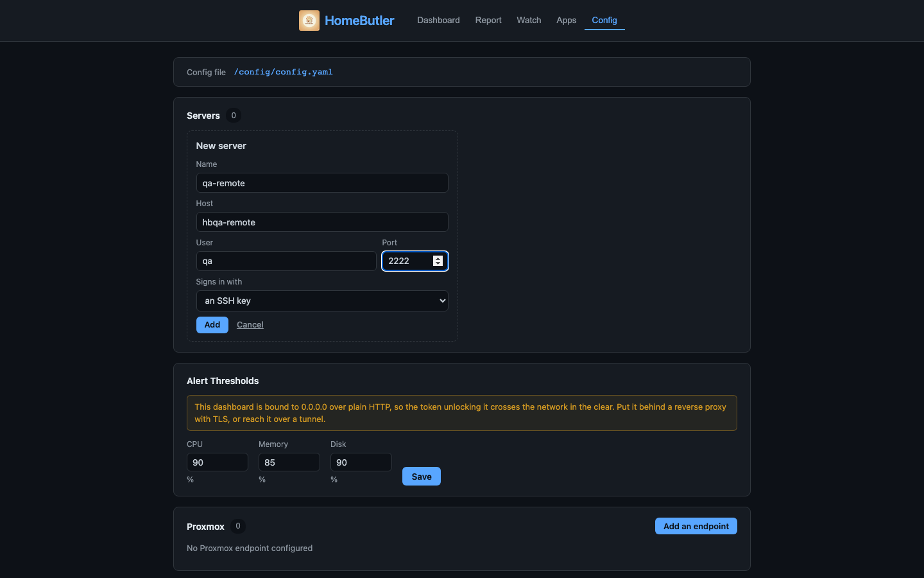Open the Signs in with dropdown

[x=322, y=301]
